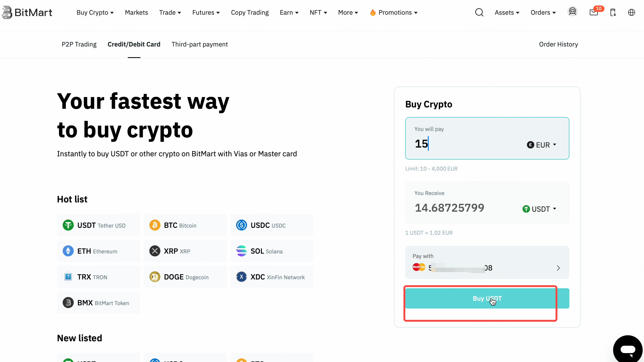Focus the You will pay amount field
Viewport: 644px width, 362px height.
pos(468,144)
